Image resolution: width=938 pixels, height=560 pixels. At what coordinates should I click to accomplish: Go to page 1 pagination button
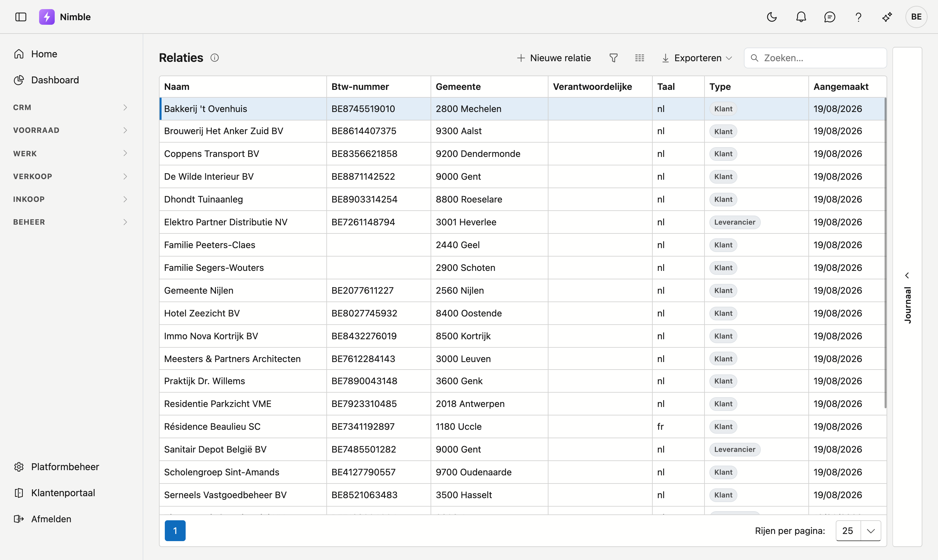click(175, 531)
